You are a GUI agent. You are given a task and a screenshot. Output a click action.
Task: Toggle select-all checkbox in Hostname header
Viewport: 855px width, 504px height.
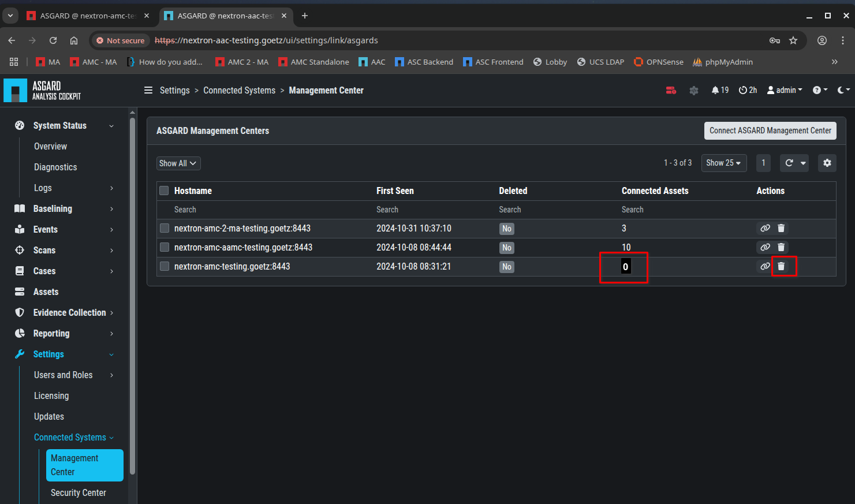coord(164,191)
